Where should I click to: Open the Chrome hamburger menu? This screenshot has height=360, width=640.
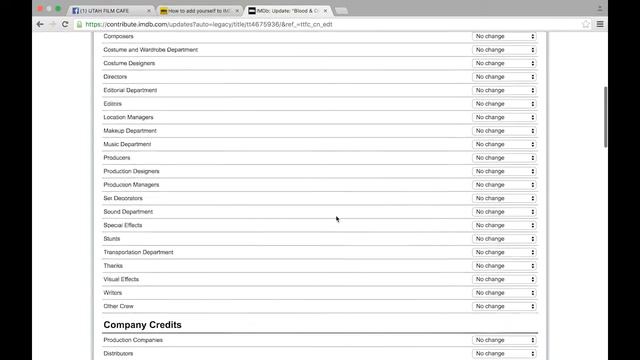[600, 24]
